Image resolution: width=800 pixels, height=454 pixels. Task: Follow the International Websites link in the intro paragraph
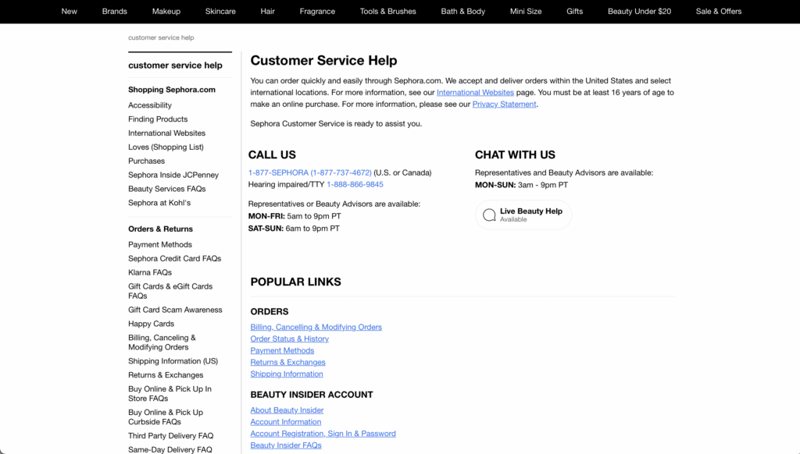tap(475, 92)
